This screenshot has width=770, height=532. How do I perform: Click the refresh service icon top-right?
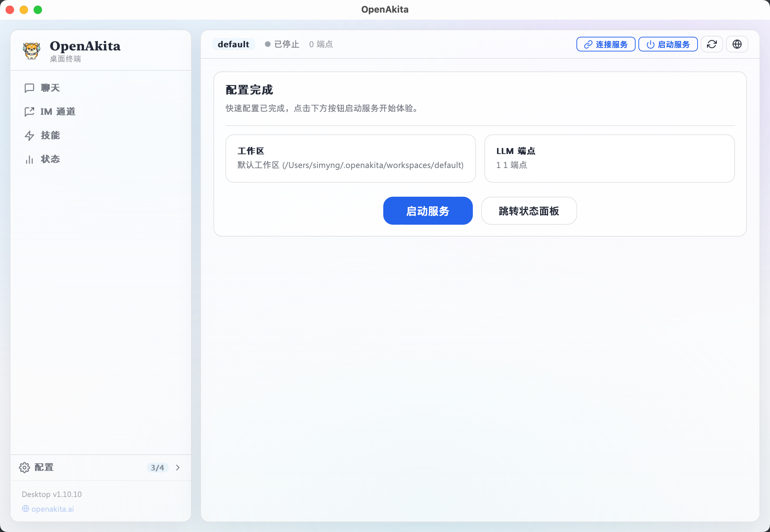tap(712, 44)
